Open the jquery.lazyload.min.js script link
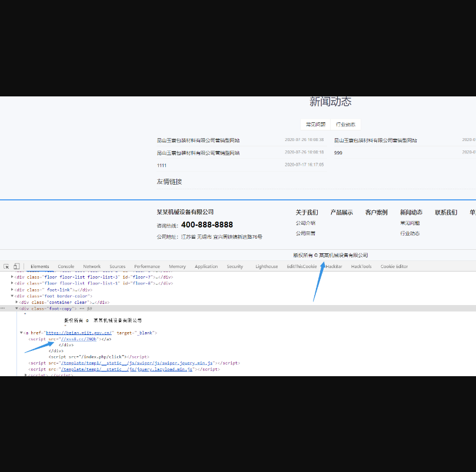 click(x=127, y=369)
